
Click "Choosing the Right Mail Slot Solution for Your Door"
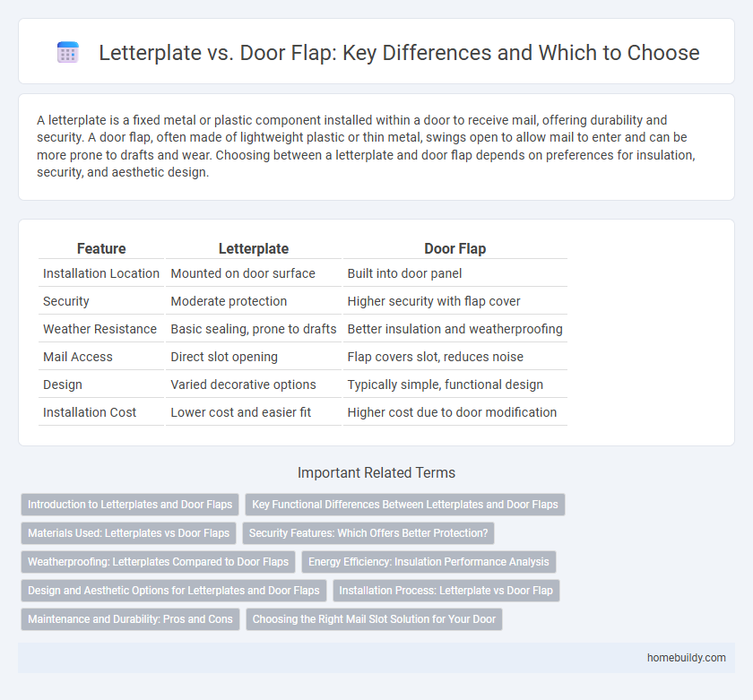click(374, 619)
